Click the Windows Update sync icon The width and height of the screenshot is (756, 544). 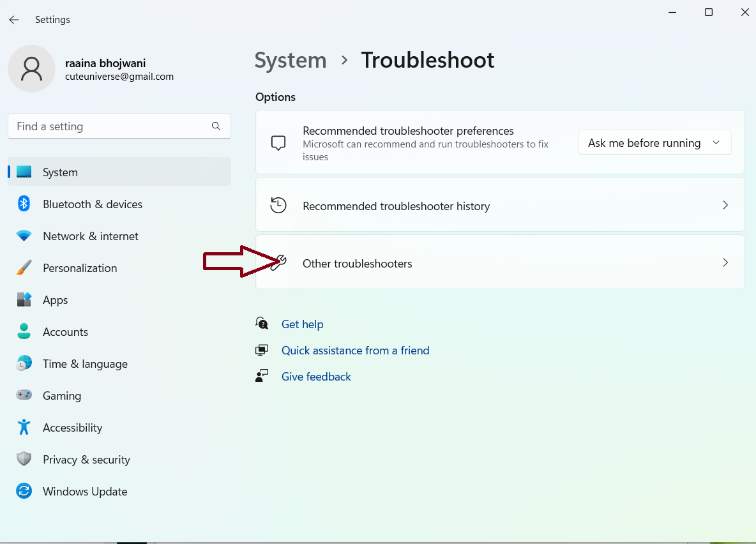click(x=24, y=492)
